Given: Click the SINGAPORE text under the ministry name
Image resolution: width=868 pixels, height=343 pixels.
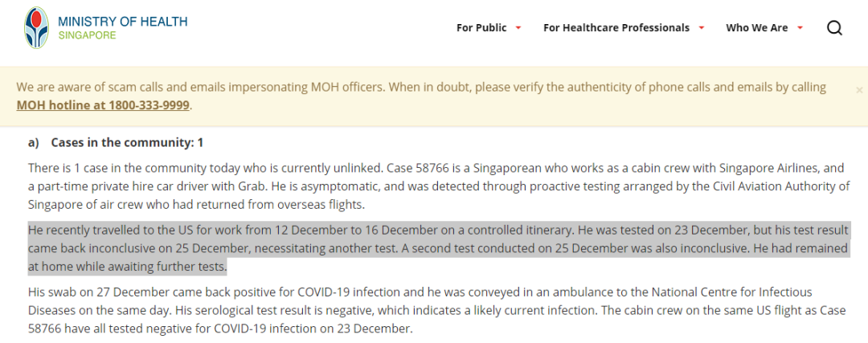Looking at the screenshot, I should [87, 35].
